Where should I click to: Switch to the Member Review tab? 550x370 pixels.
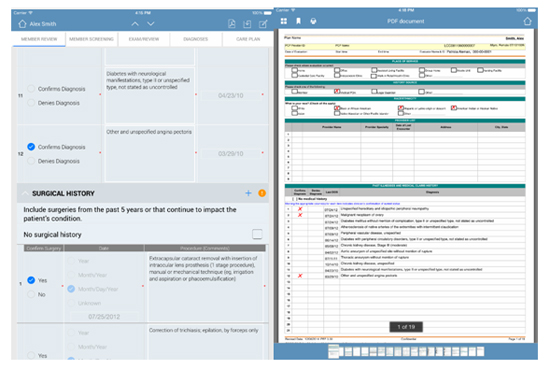[x=39, y=39]
